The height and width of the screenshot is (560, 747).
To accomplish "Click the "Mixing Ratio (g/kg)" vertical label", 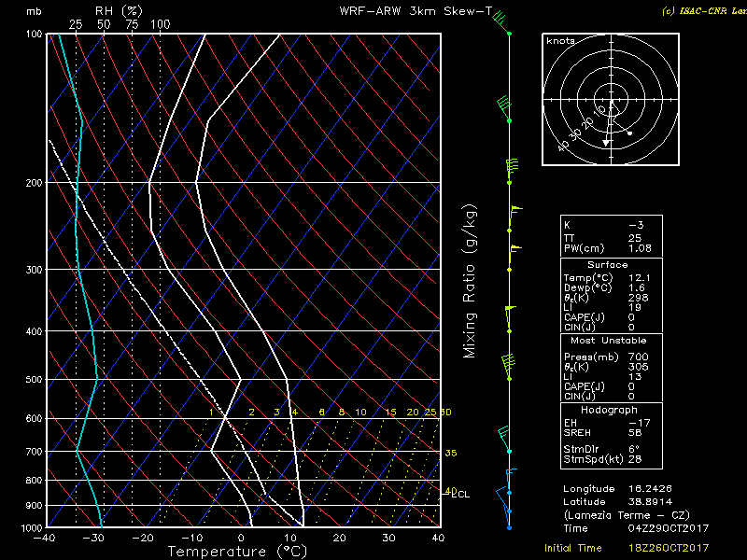I will [470, 282].
